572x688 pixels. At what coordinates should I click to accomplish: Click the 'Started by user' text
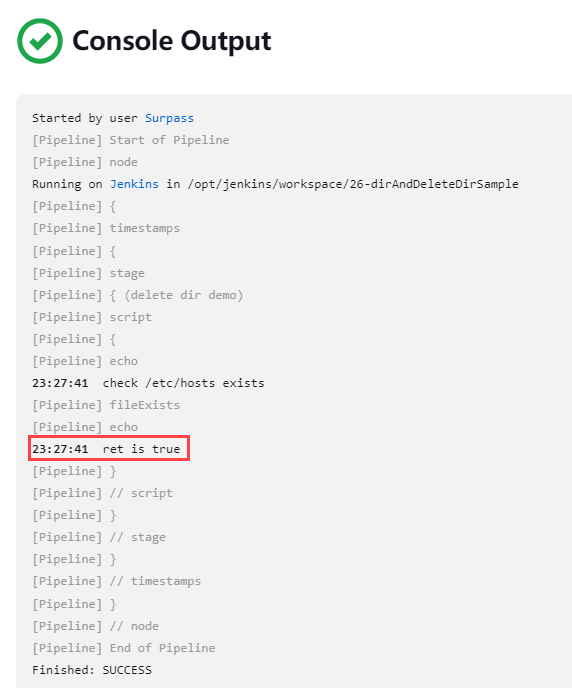coord(85,118)
